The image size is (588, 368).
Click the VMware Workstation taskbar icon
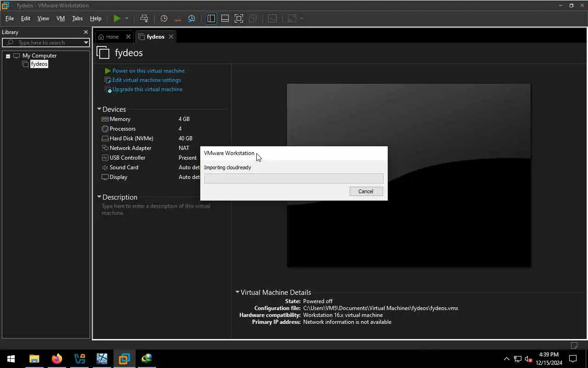pos(124,359)
